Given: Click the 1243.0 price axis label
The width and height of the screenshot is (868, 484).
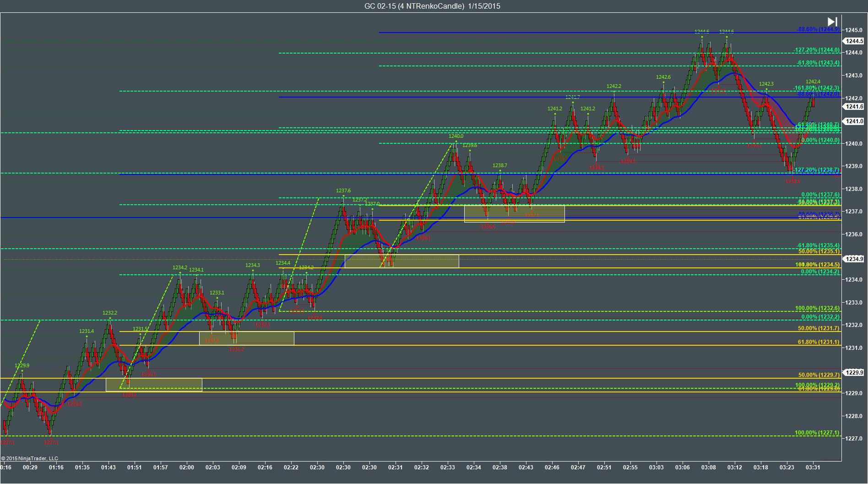Looking at the screenshot, I should coord(854,75).
